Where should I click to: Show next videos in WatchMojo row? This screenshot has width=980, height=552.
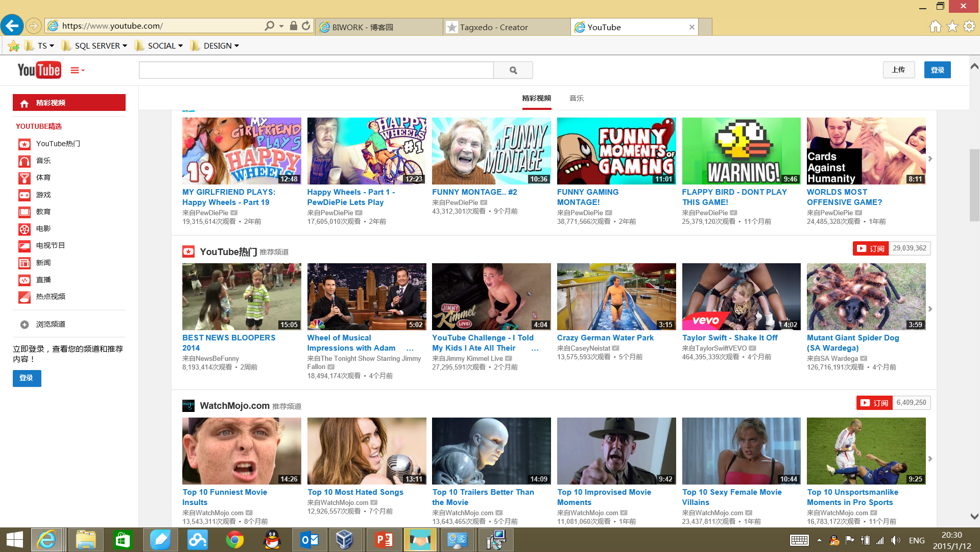[930, 459]
